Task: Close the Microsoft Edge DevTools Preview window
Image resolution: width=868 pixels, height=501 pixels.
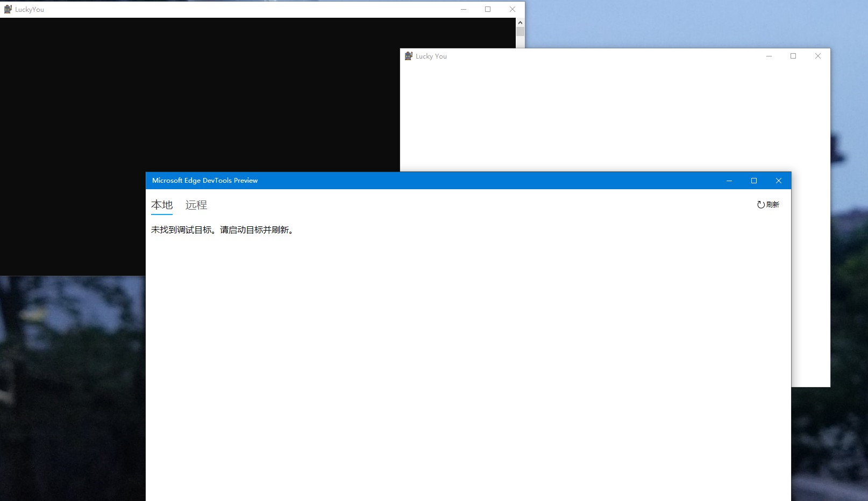Action: (779, 181)
